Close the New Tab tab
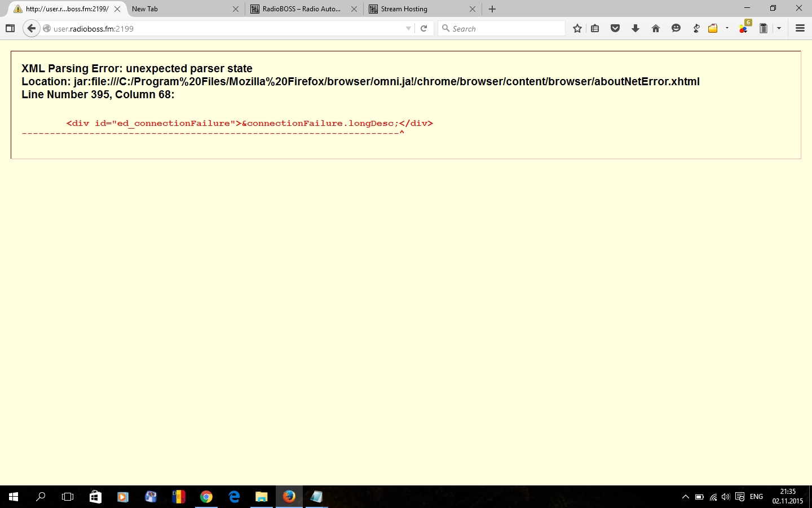Image resolution: width=812 pixels, height=508 pixels. click(236, 9)
